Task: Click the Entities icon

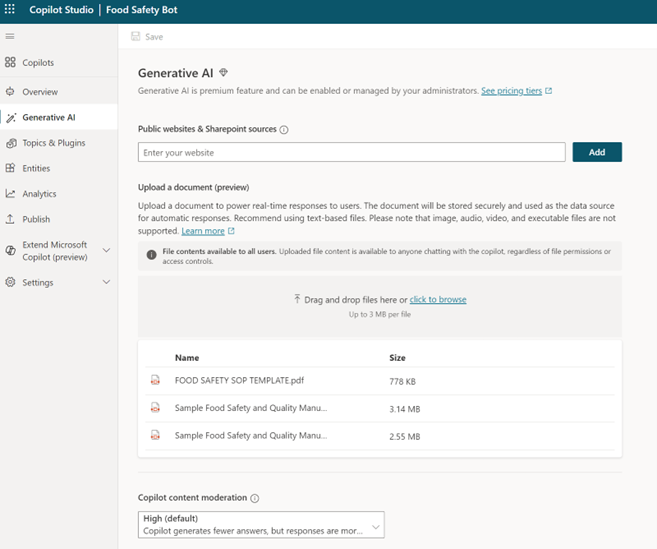Action: coord(10,168)
